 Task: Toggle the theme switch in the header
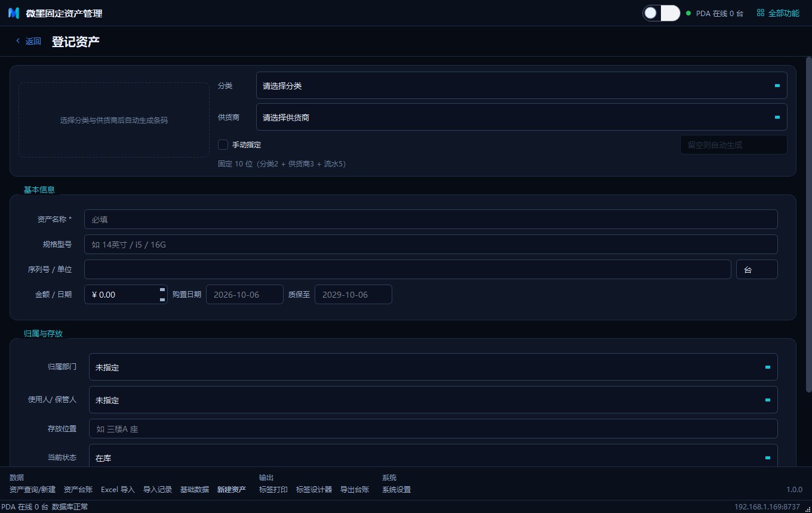(662, 13)
